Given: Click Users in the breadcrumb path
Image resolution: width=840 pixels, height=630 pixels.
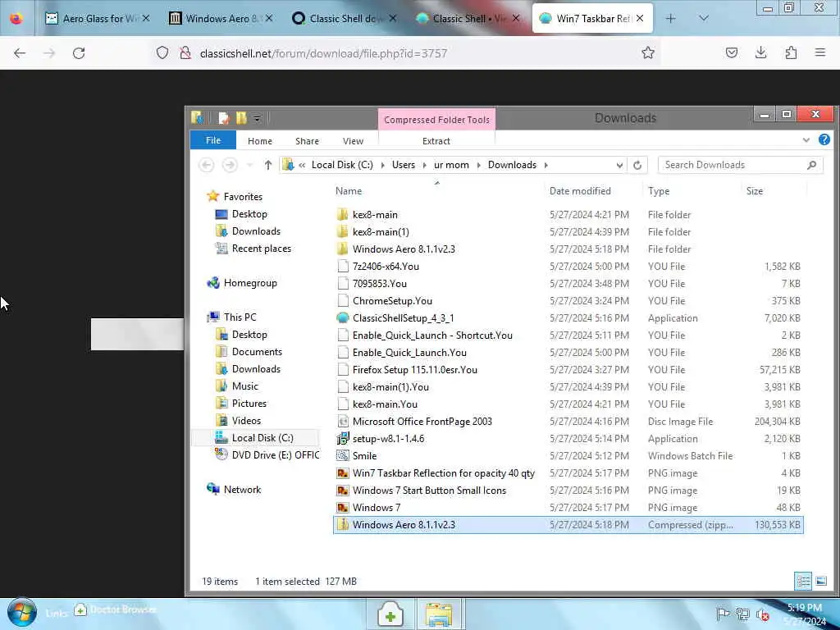Looking at the screenshot, I should click(404, 165).
